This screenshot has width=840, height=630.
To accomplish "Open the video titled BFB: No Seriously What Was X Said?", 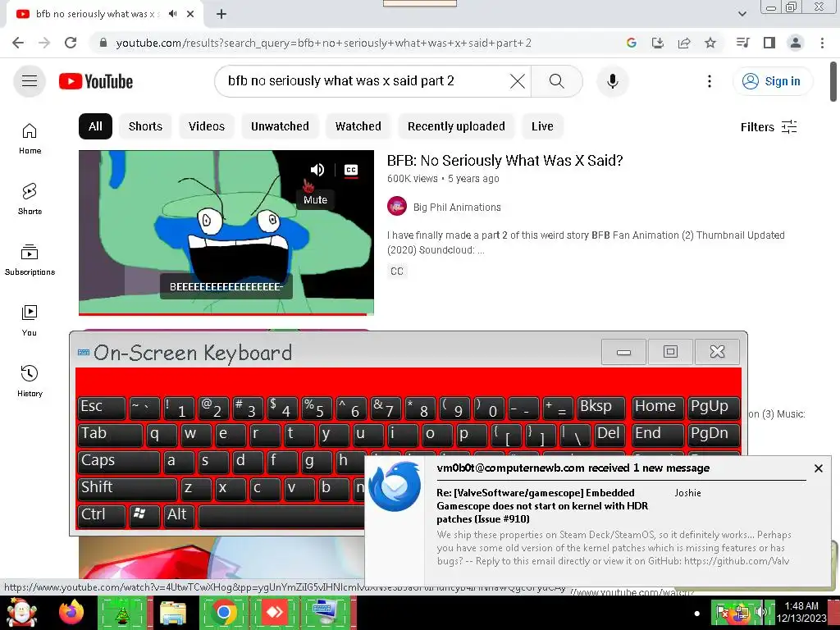I will 504,161.
